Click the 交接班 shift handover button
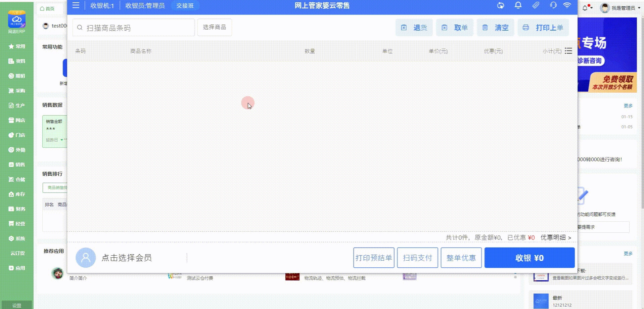644x309 pixels. tap(185, 6)
